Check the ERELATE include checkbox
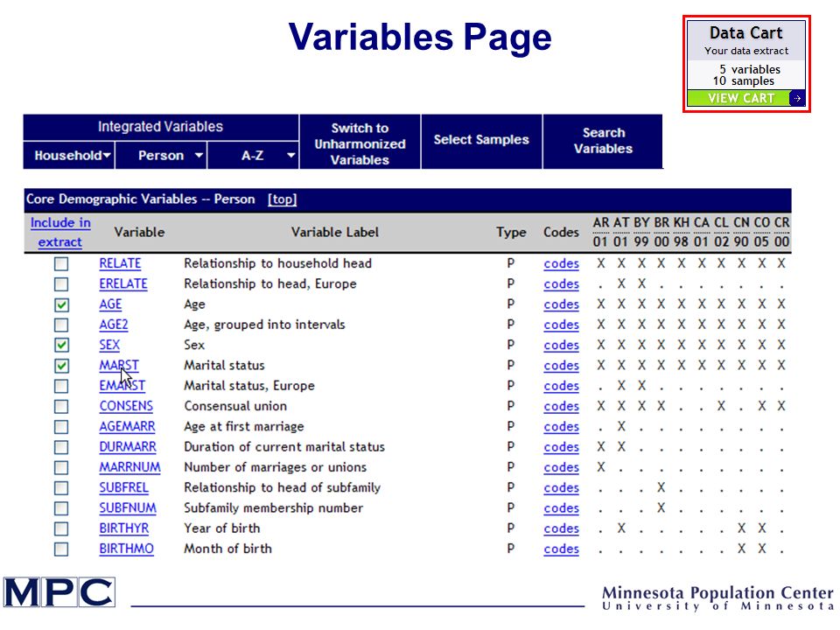 (x=61, y=283)
